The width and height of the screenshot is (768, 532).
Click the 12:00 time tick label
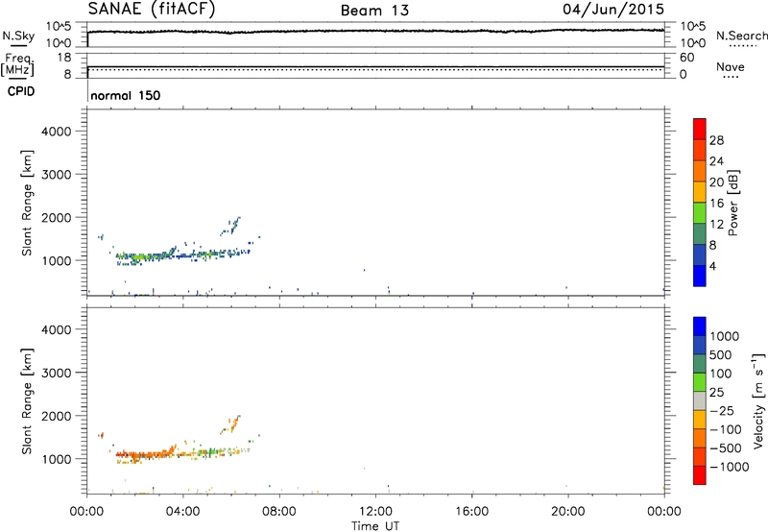[375, 512]
